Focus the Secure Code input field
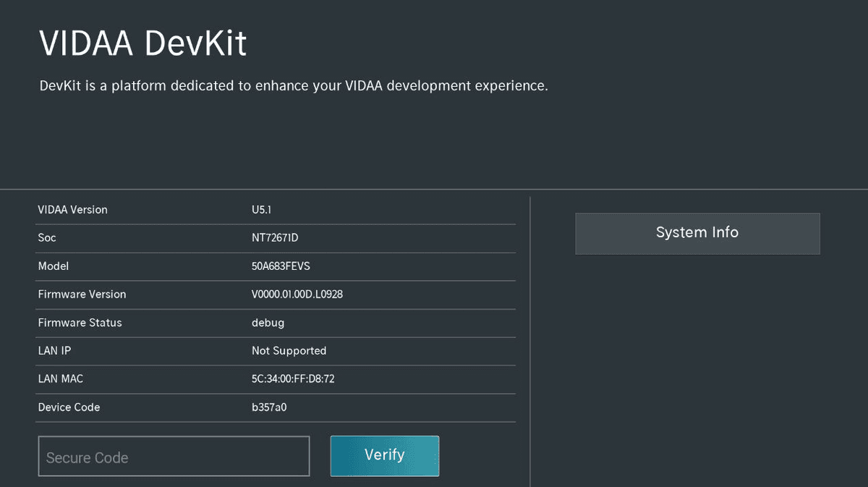Image resolution: width=868 pixels, height=487 pixels. point(174,457)
